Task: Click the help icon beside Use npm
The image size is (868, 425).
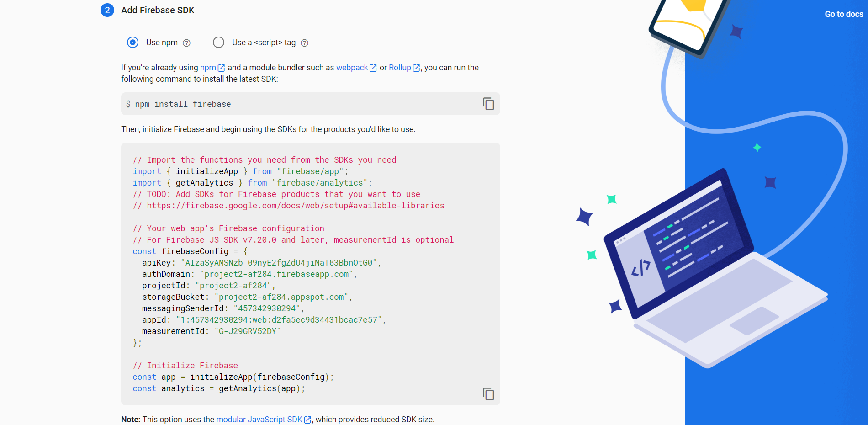Action: pos(186,43)
